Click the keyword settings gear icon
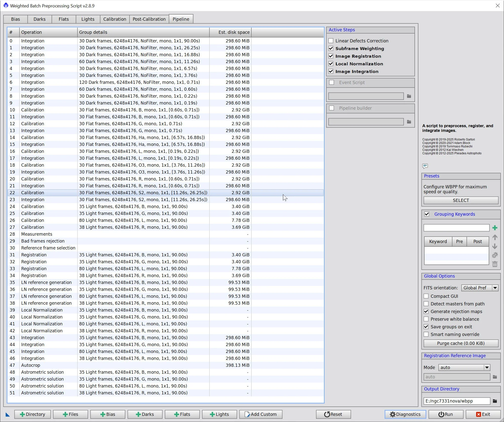The width and height of the screenshot is (504, 422). (x=495, y=255)
